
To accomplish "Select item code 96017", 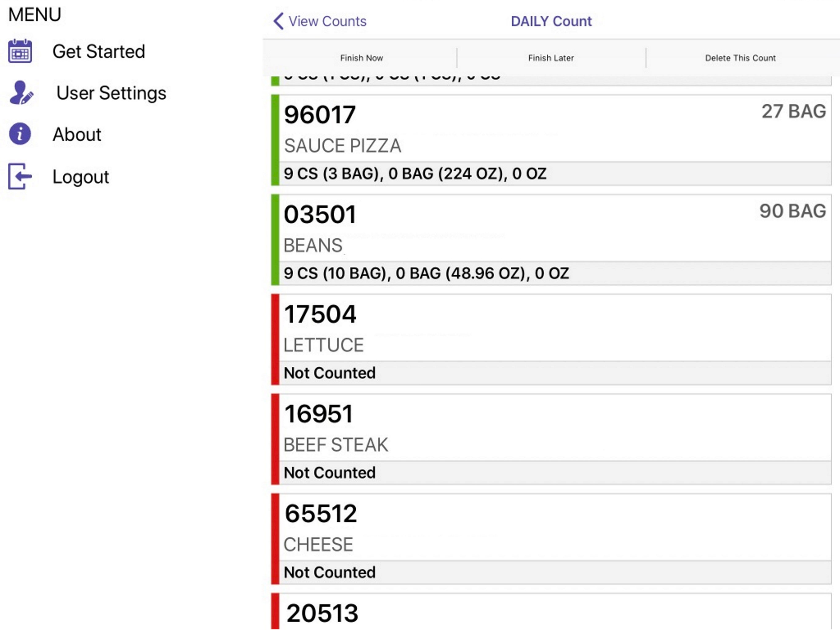I will tap(320, 114).
